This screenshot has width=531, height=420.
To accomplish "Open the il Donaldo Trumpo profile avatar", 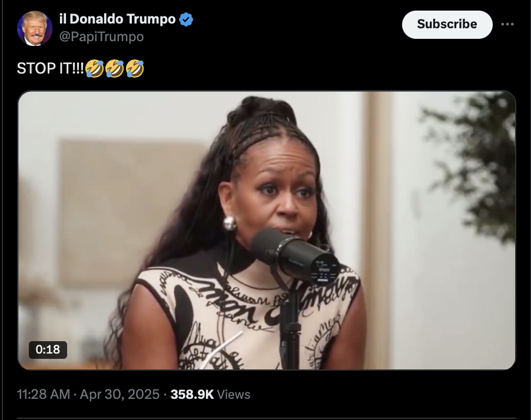I will (x=35, y=28).
